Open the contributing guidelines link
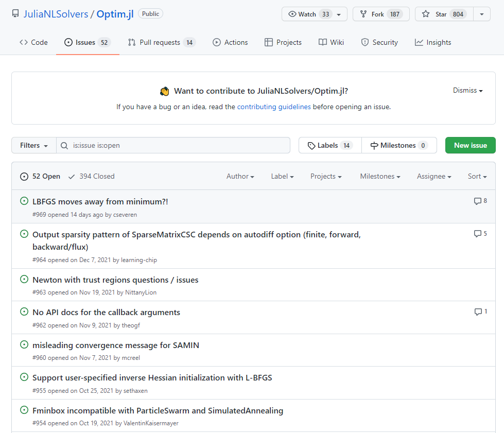The height and width of the screenshot is (433, 504). [274, 107]
